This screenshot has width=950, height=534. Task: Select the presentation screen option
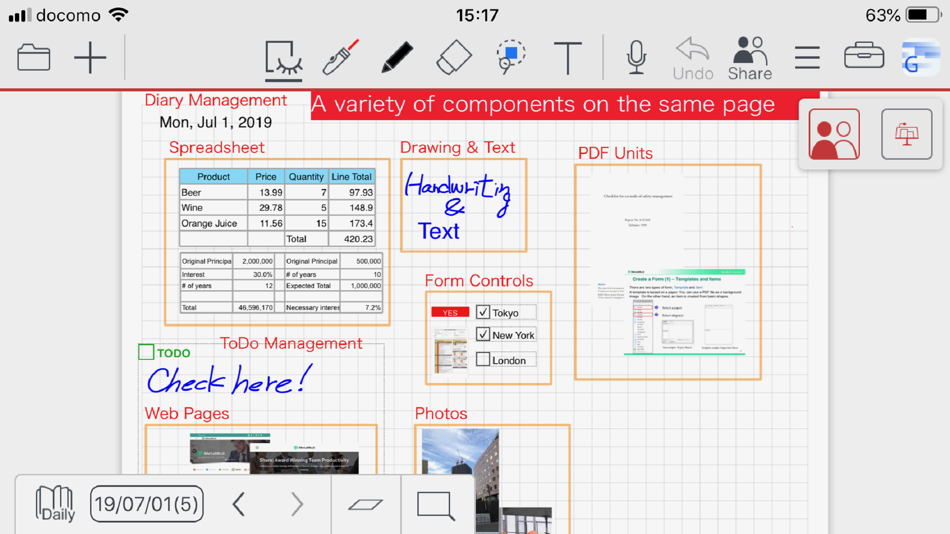coord(906,134)
